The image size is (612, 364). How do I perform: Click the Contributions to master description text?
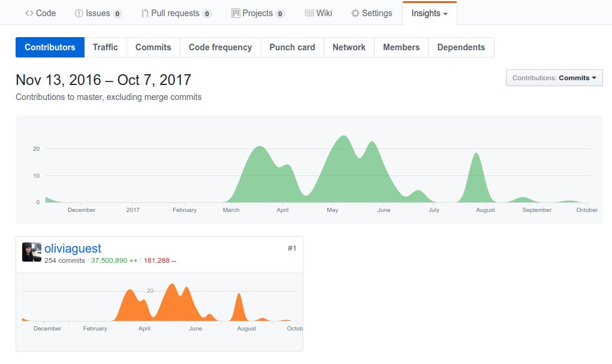click(x=108, y=97)
